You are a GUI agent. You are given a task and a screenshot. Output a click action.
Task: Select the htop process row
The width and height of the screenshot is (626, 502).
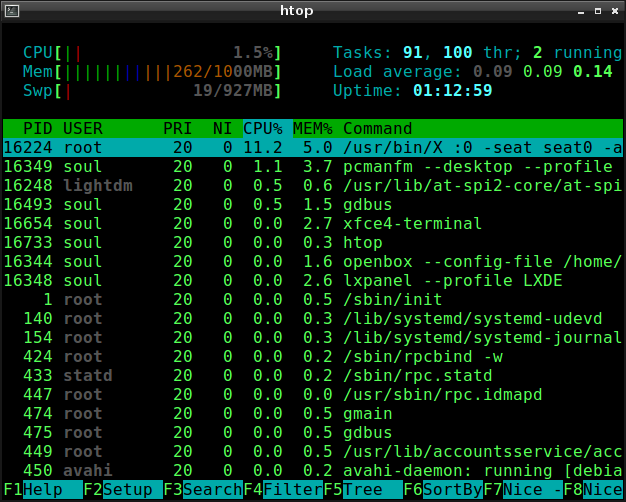click(x=313, y=242)
